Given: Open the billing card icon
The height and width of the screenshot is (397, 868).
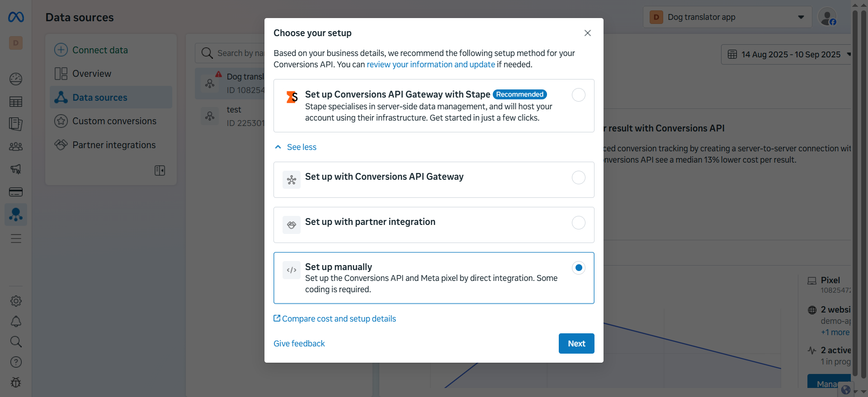Looking at the screenshot, I should coord(16,192).
